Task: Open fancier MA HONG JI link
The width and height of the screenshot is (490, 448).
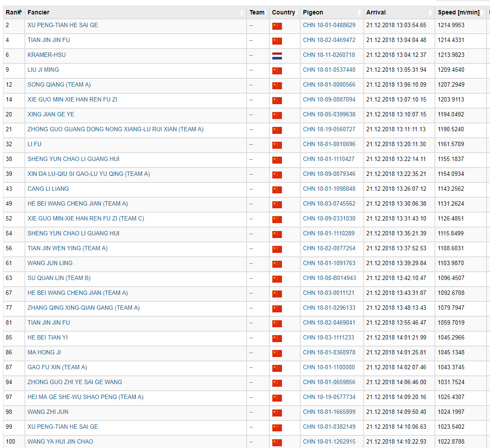Action: click(x=44, y=352)
